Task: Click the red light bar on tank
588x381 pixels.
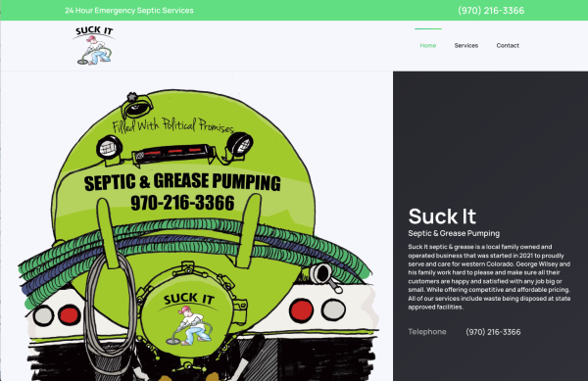Action: [x=174, y=152]
